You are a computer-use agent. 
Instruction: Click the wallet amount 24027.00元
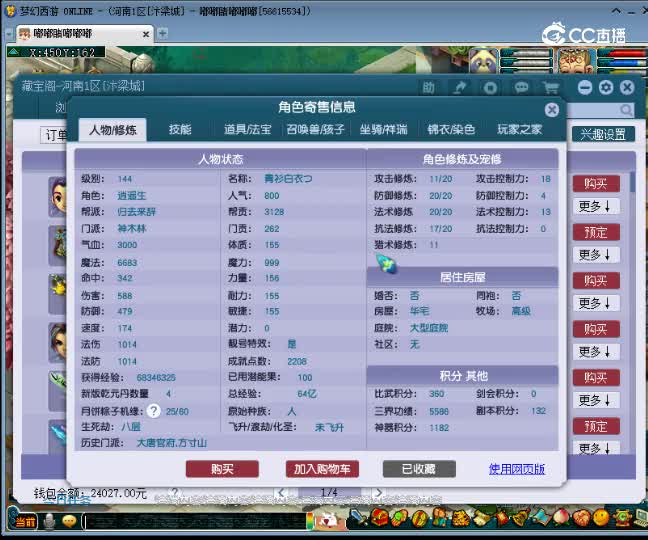click(x=119, y=493)
